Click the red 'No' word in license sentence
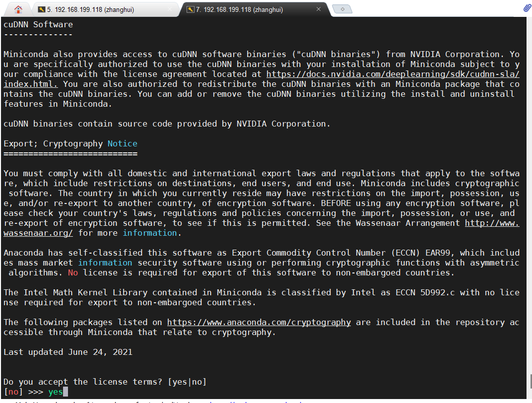This screenshot has height=403, width=532. click(x=73, y=273)
